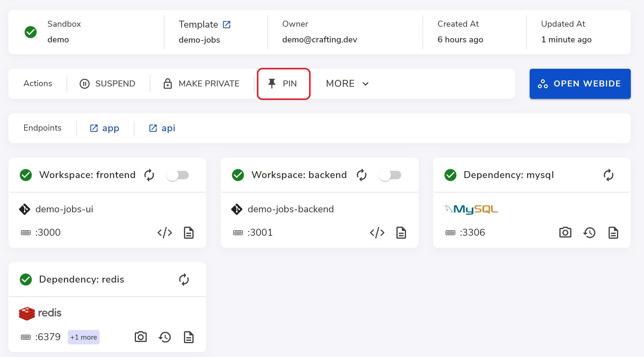The image size is (644, 357).
Task: Expand the +1 more redis ports badge
Action: click(x=83, y=337)
